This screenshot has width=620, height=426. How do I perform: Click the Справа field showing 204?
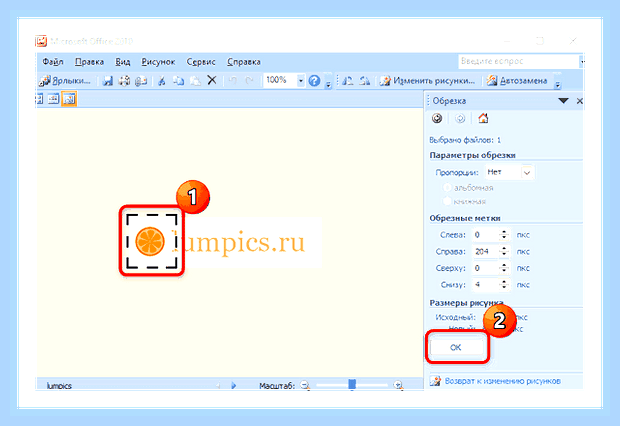(486, 252)
